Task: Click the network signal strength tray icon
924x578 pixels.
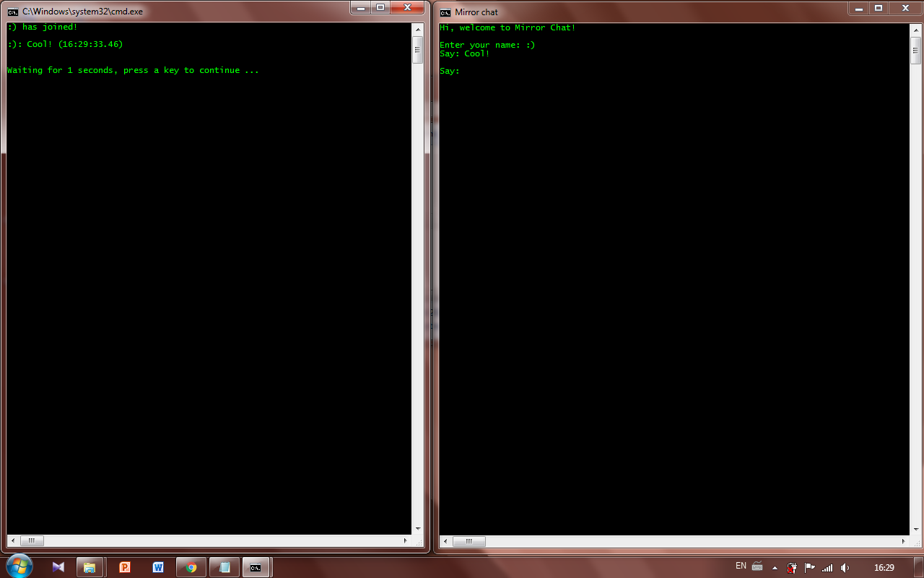Action: (x=827, y=569)
